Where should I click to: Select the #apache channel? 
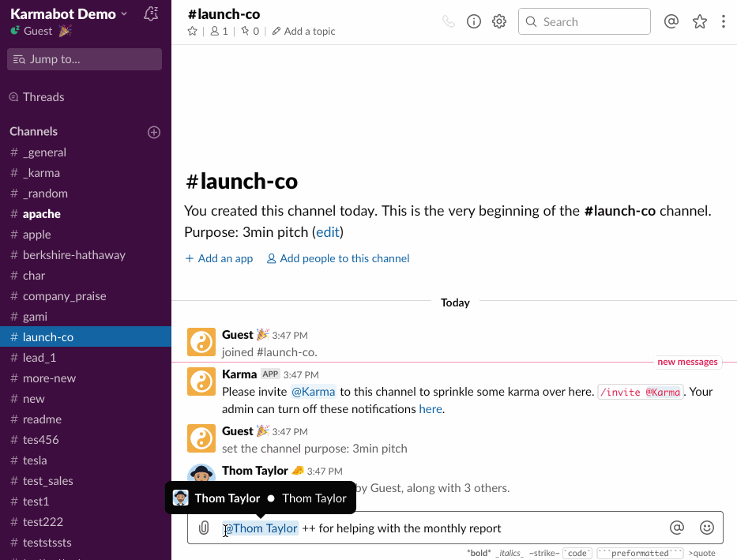coord(41,213)
